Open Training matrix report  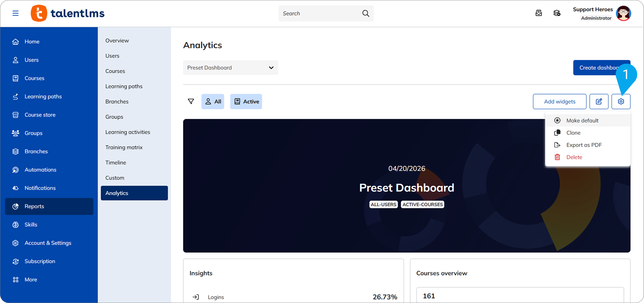pyautogui.click(x=134, y=147)
